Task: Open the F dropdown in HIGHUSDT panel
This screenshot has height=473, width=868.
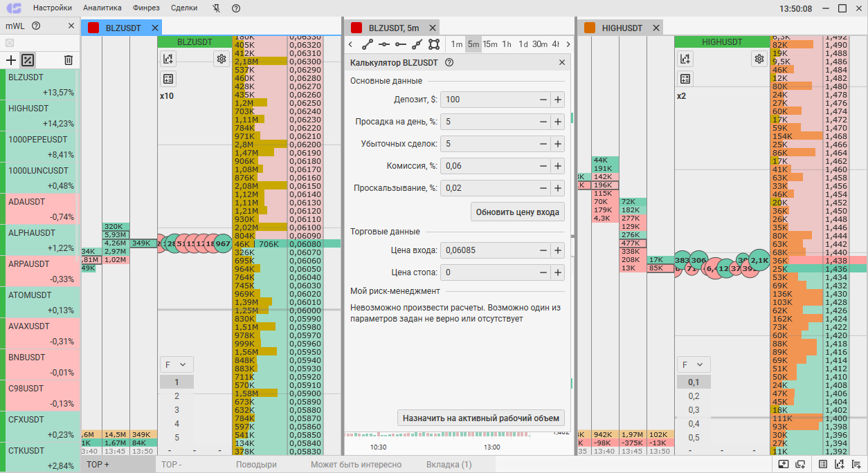Action: pos(694,364)
